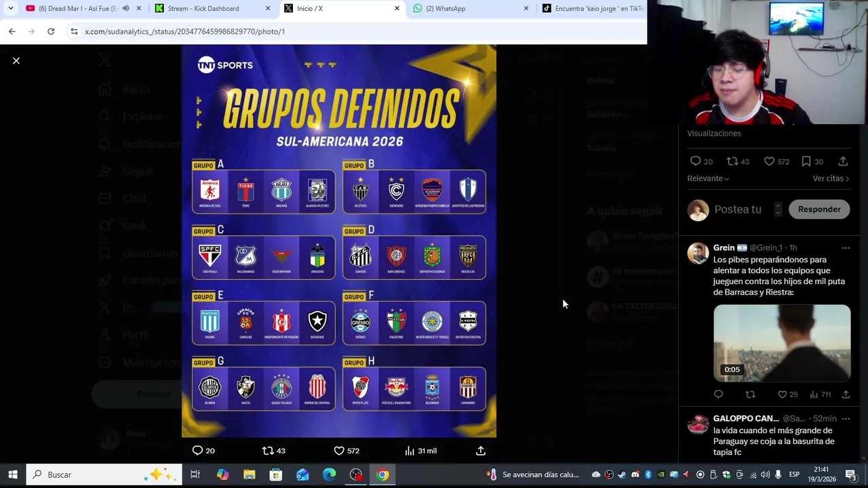The image size is (868, 488).
Task: Click the Buscar taskbar search box
Action: 104,474
